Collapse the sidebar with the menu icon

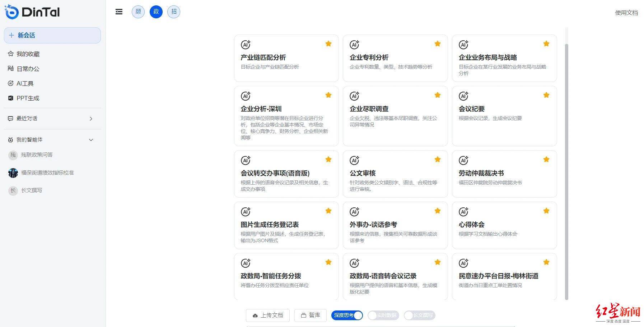pos(119,12)
